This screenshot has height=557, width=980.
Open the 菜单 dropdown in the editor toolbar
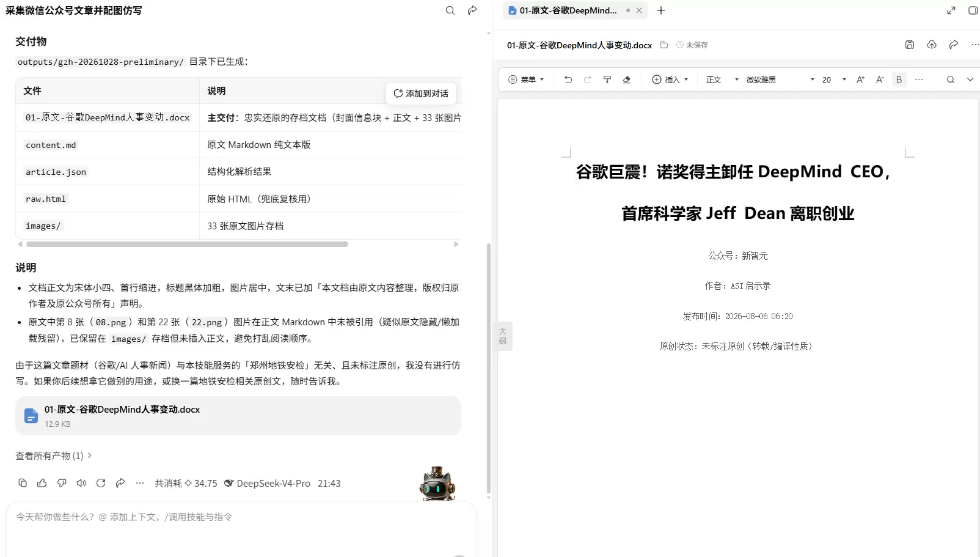tap(526, 79)
